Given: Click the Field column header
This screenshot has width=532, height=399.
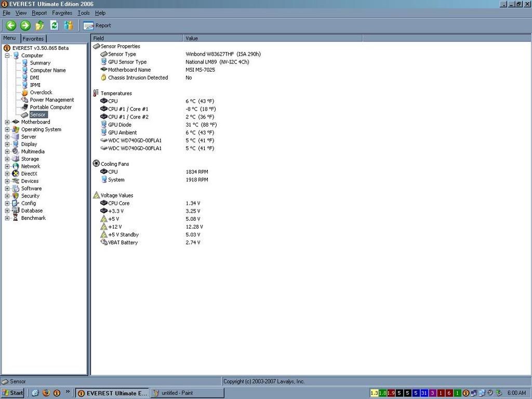Looking at the screenshot, I should coord(137,38).
